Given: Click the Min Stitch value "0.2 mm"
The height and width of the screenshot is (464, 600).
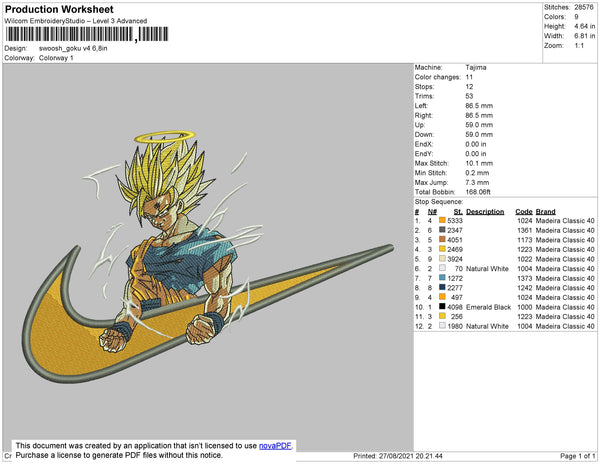Looking at the screenshot, I should (x=478, y=173).
